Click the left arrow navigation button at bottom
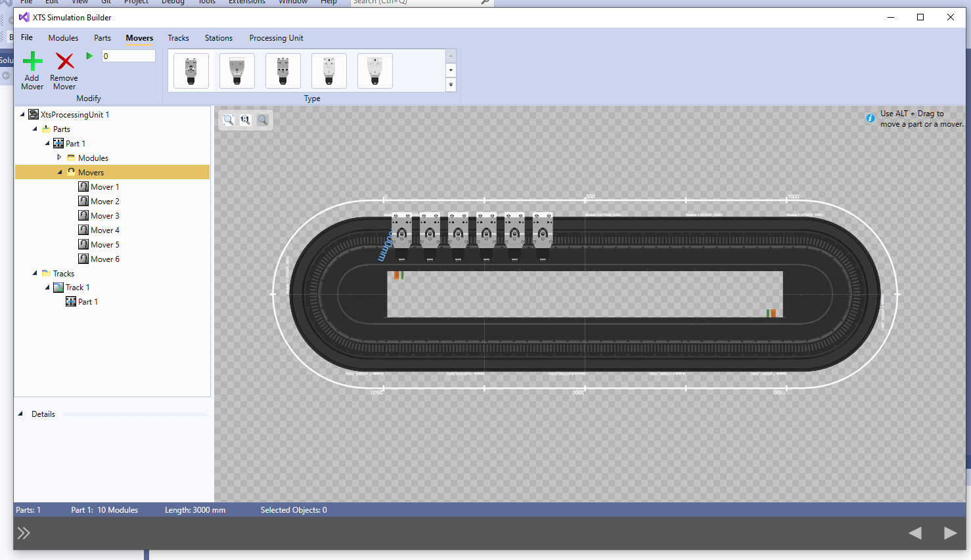This screenshot has height=560, width=971. click(x=915, y=533)
